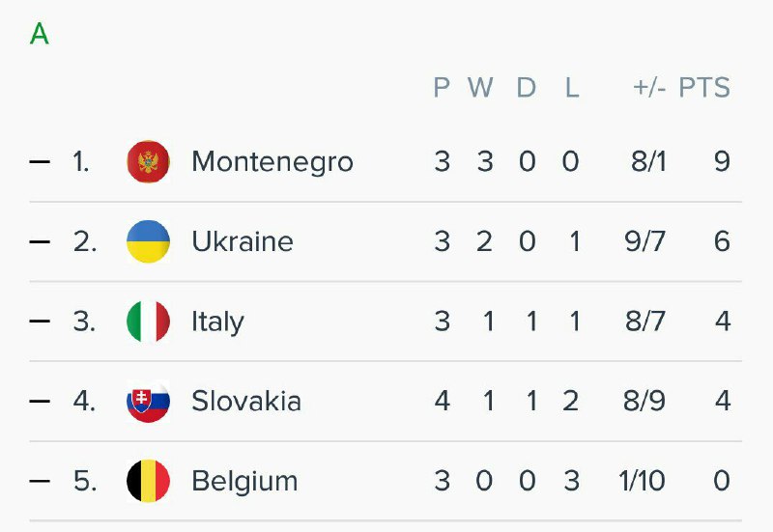The image size is (773, 532).
Task: Click the Belgium flag icon
Action: pyautogui.click(x=148, y=481)
